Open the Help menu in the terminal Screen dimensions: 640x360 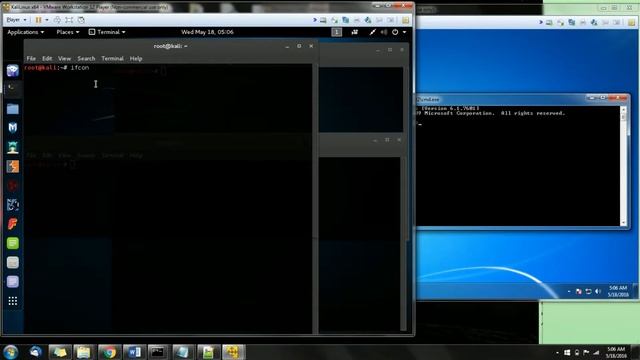136,58
